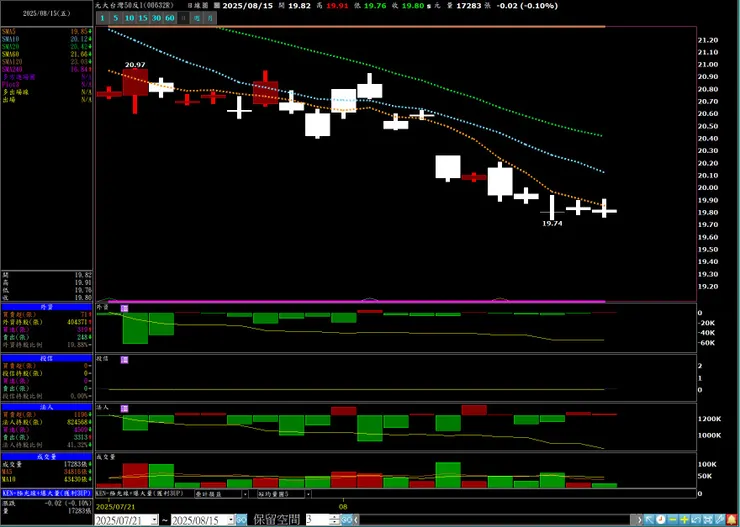Click the drawing pen icon in bottom toolbar
This screenshot has height=527, width=740.
pyautogui.click(x=720, y=519)
